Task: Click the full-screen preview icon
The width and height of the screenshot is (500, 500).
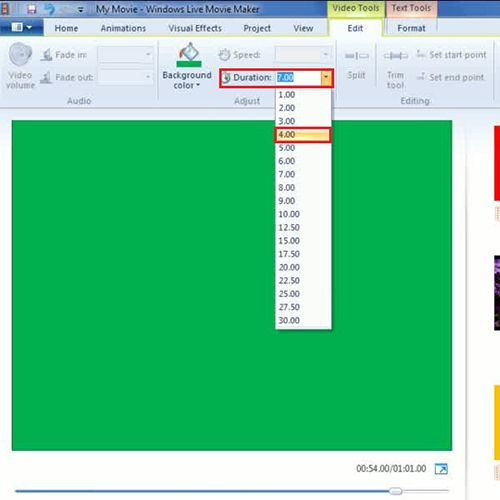Action: [441, 469]
